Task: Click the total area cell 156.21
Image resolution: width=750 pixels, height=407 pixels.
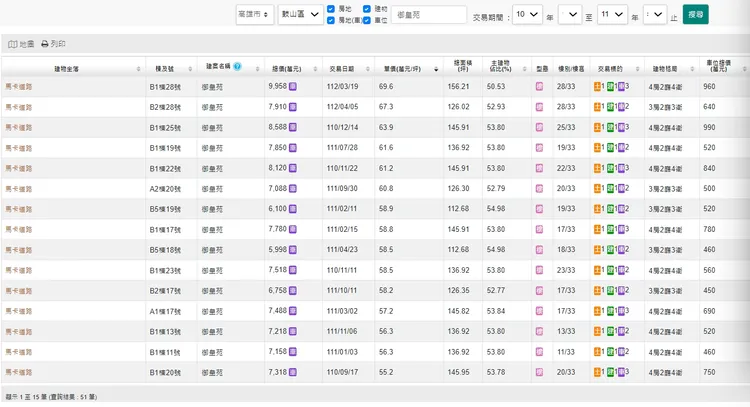Action: pyautogui.click(x=458, y=87)
